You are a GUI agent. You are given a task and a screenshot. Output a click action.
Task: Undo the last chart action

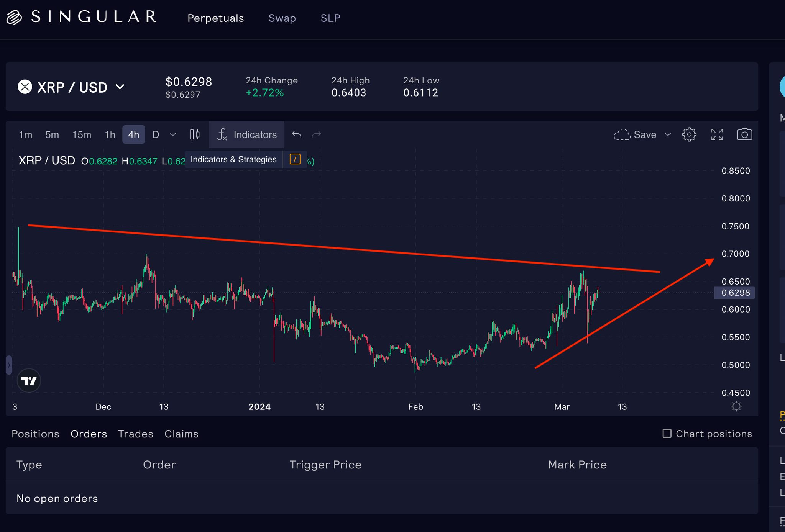[296, 134]
